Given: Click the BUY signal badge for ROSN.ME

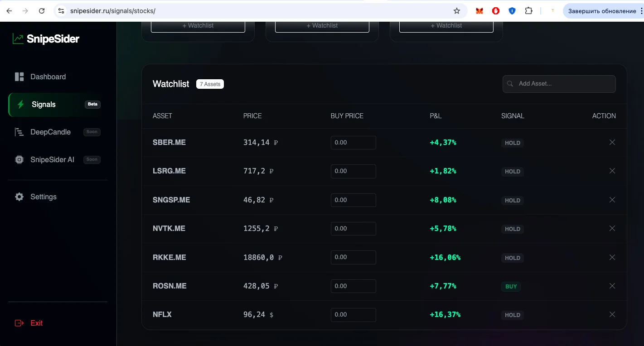Looking at the screenshot, I should point(511,287).
